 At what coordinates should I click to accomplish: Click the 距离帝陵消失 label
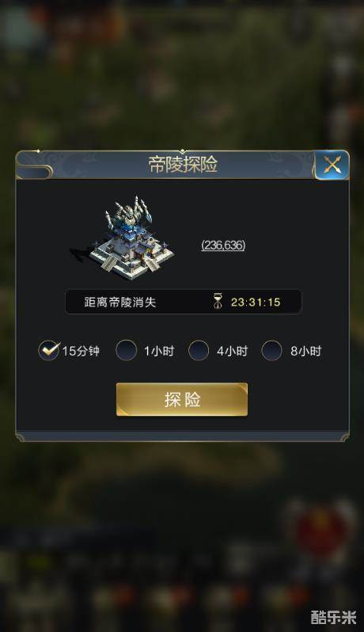(x=120, y=303)
